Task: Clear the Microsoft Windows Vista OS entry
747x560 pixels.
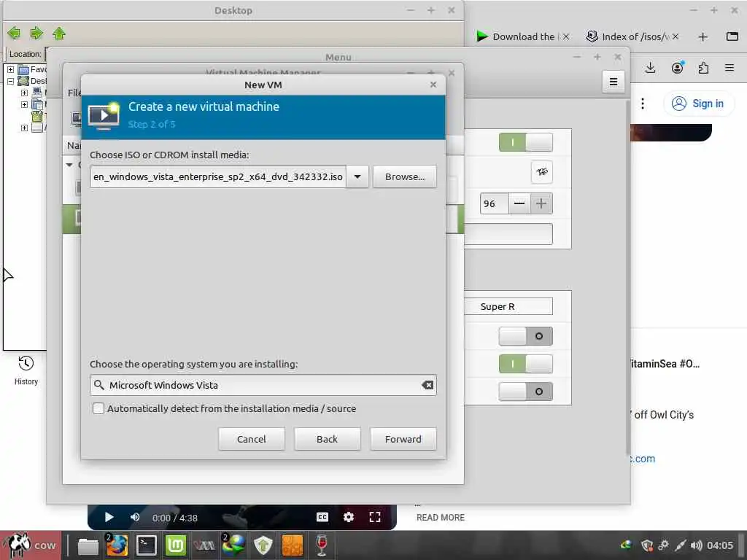Action: [427, 385]
